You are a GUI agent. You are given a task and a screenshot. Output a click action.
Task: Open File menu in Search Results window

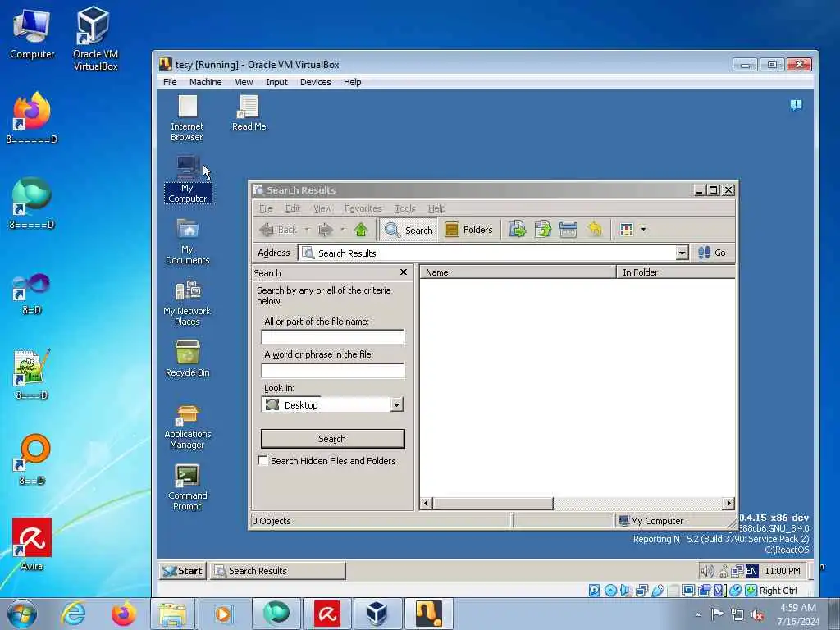(266, 208)
